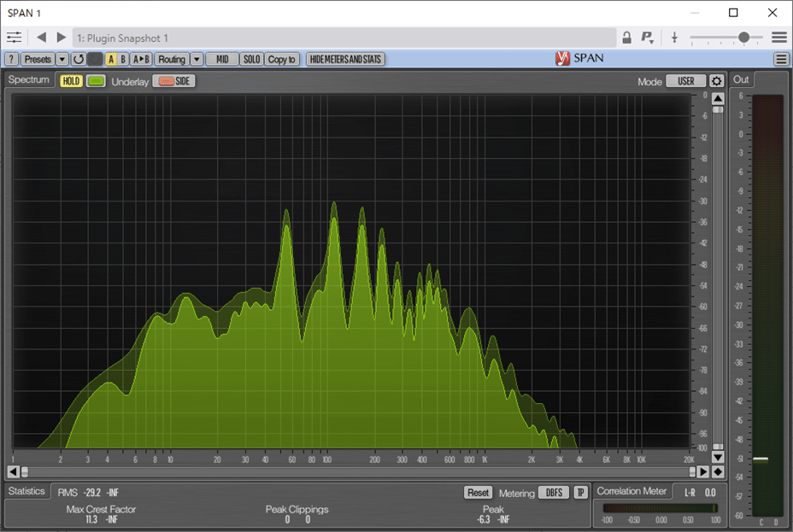Screen dimensions: 793x532
Task: Click the correlation meter bar
Action: click(x=660, y=508)
